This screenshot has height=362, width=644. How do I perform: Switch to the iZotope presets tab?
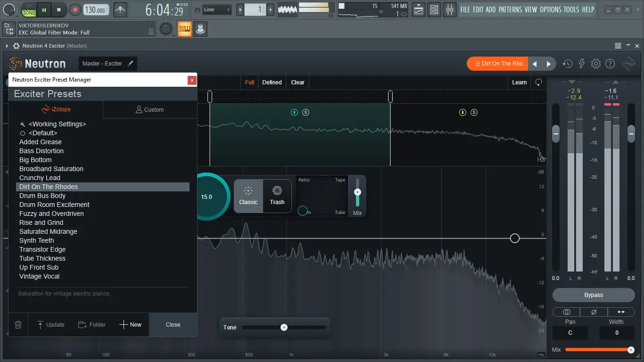[x=56, y=109]
